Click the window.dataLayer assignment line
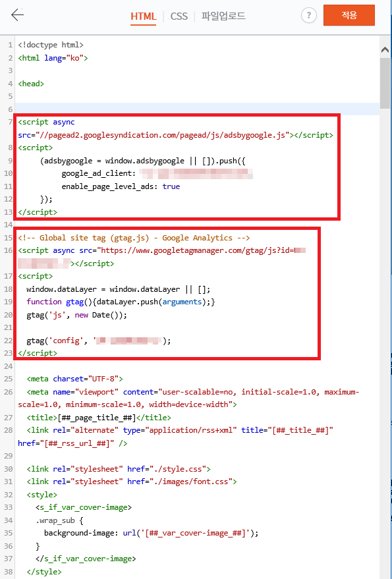The width and height of the screenshot is (392, 579). pos(118,289)
